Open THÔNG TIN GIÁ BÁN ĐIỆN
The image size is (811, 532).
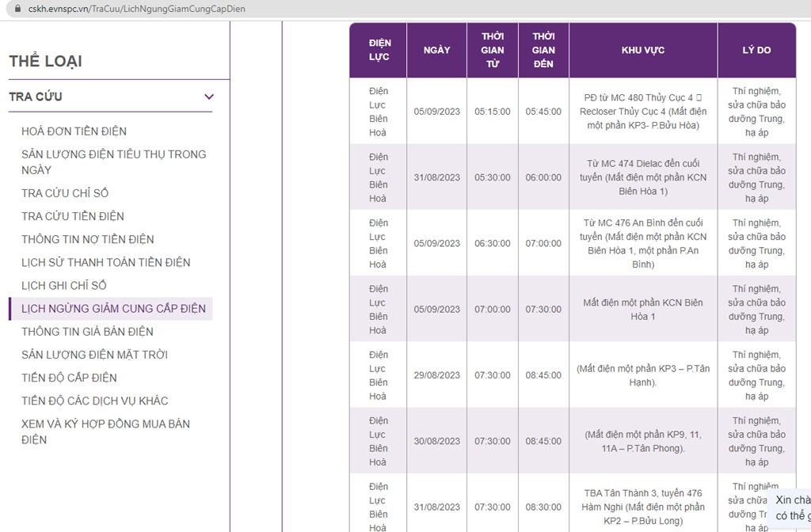click(87, 332)
